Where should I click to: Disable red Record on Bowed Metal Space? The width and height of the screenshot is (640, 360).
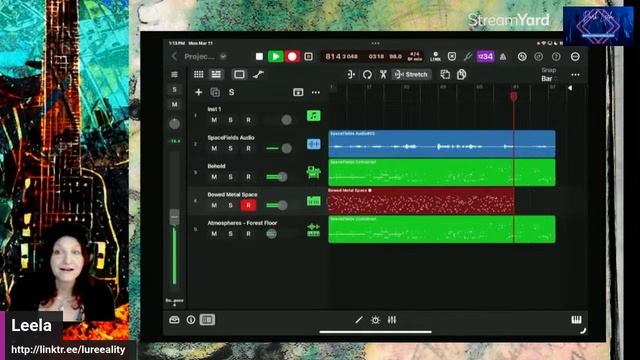pyautogui.click(x=248, y=205)
